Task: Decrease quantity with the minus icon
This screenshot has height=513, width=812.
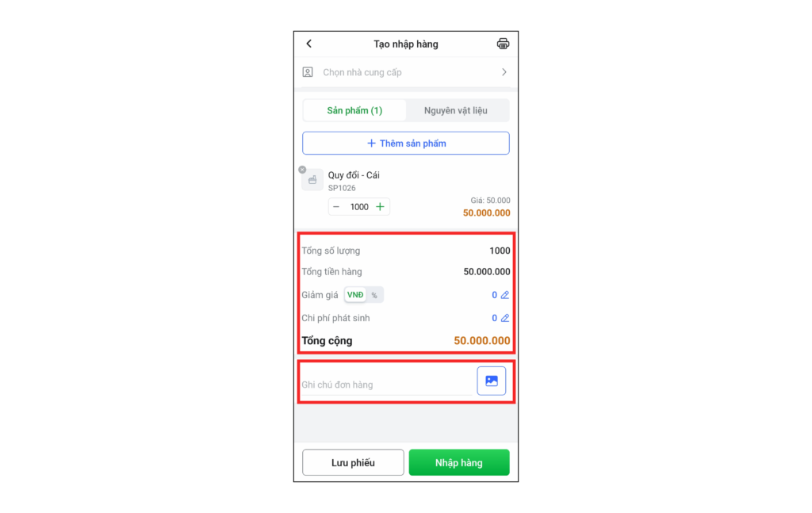Action: 336,207
